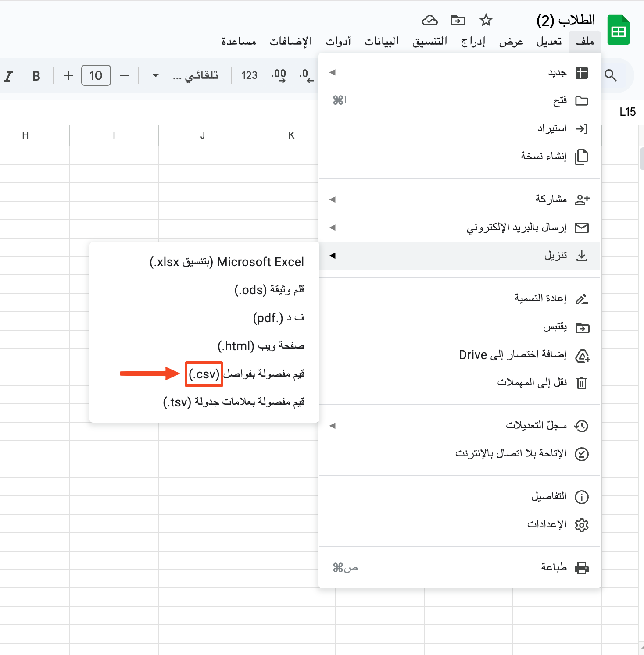Choose طباعة print option
Viewport: 644px width, 655px height.
[x=460, y=568]
